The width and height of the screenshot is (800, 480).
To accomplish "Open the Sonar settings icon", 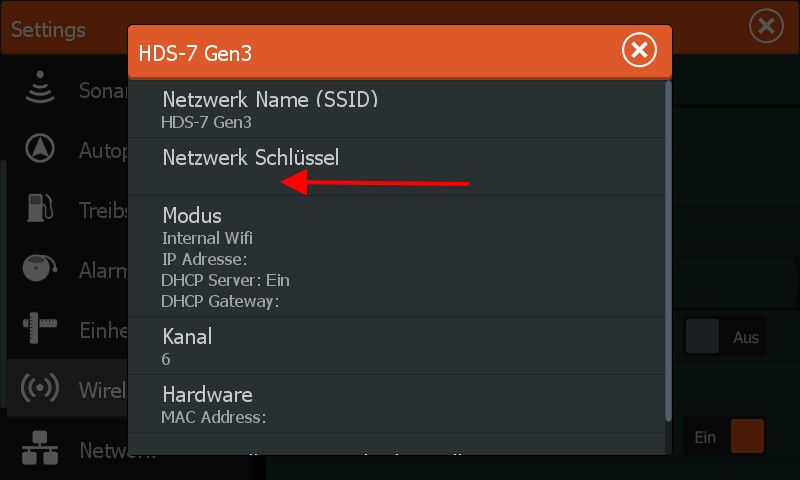I will 40,89.
